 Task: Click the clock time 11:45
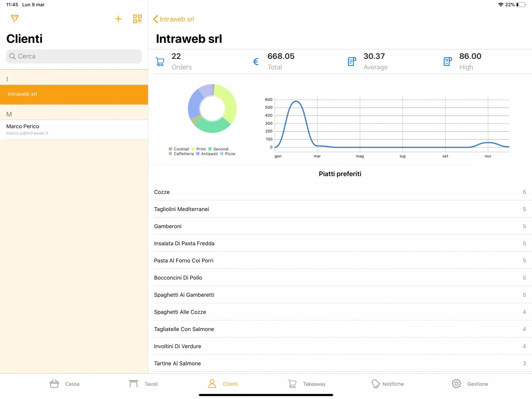12,5
